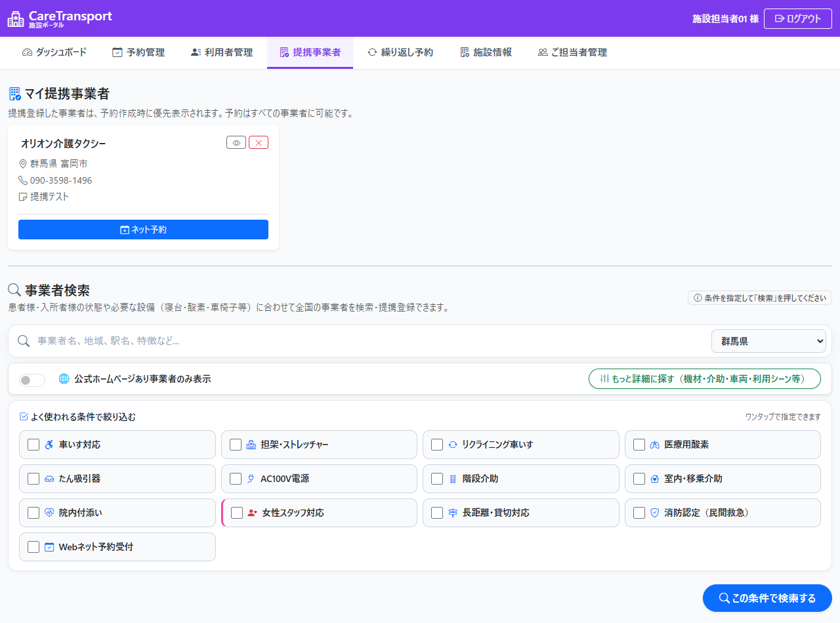Click the blue ネット予約 button

[x=143, y=230]
